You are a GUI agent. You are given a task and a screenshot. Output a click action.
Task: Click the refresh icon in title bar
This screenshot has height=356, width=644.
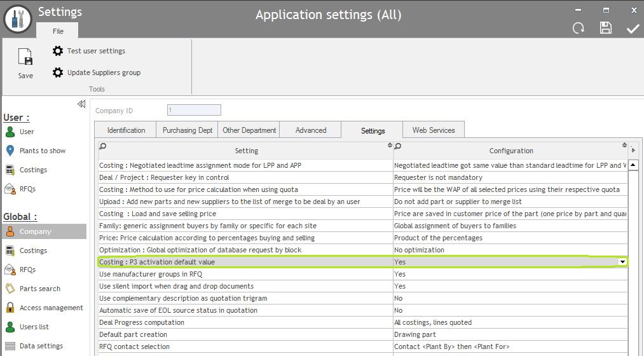coord(578,28)
